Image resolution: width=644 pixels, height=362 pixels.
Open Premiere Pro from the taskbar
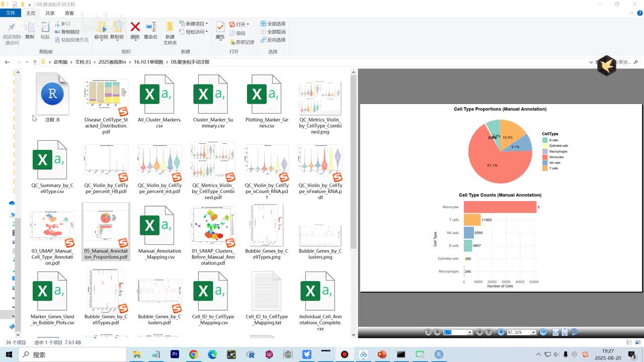[x=175, y=354]
